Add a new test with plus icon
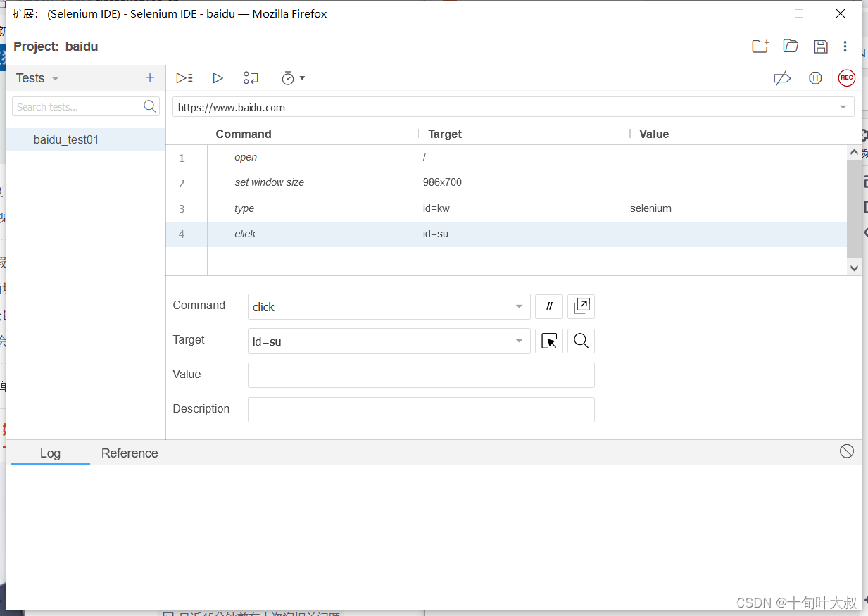This screenshot has height=616, width=868. click(149, 78)
